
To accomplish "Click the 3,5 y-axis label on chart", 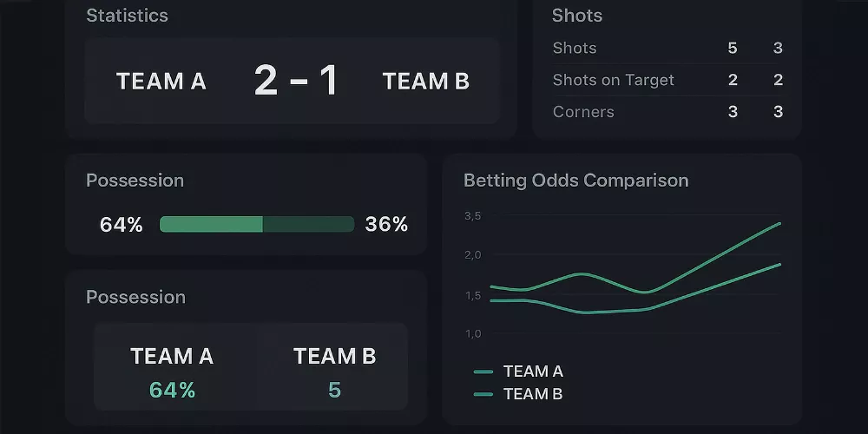I will [x=473, y=215].
